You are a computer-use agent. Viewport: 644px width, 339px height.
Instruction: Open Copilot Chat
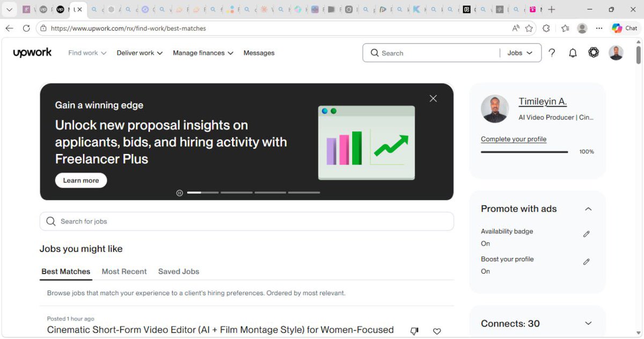625,28
